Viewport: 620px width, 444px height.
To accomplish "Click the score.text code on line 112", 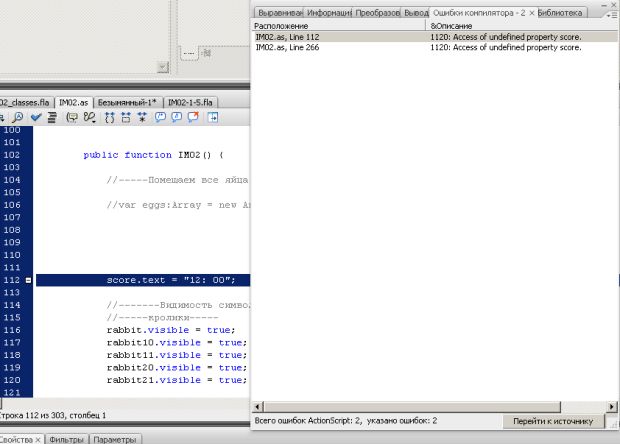I will pos(171,280).
